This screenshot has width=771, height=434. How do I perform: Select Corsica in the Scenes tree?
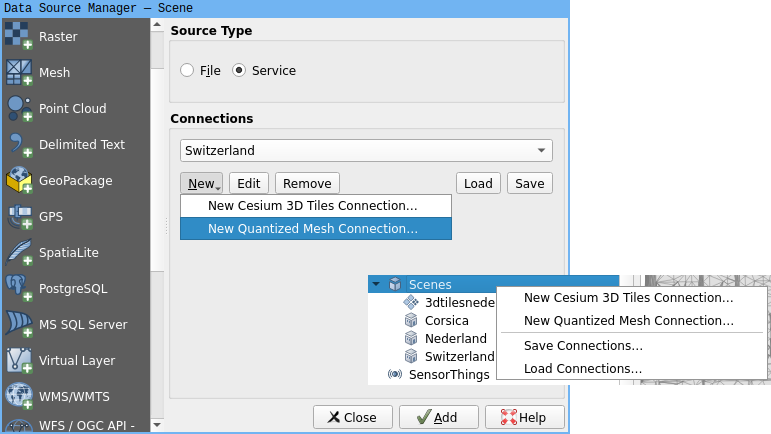coord(446,321)
